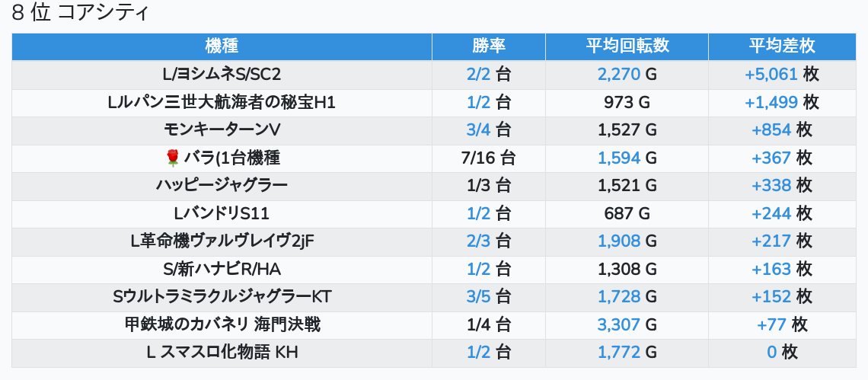Click the 1,908 average spins value

click(x=618, y=241)
